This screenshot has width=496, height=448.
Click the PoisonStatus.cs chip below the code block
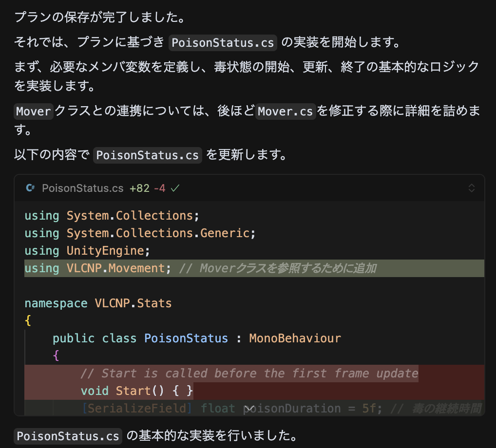coord(67,436)
